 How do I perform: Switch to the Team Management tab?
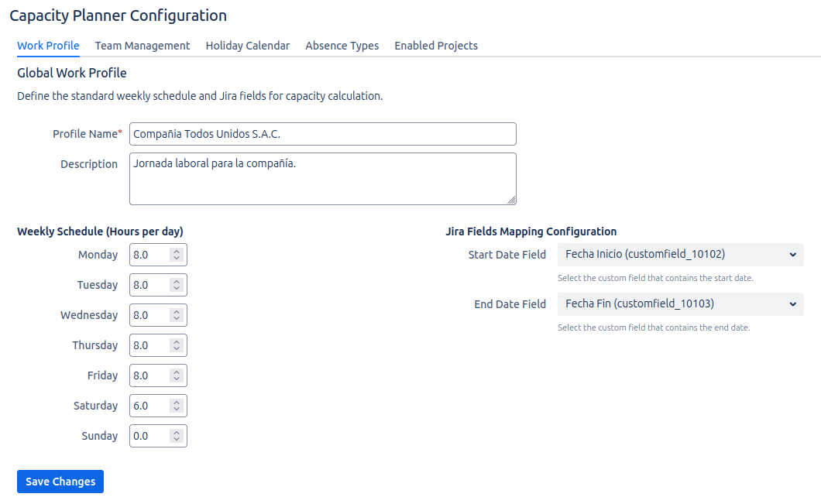tap(142, 46)
